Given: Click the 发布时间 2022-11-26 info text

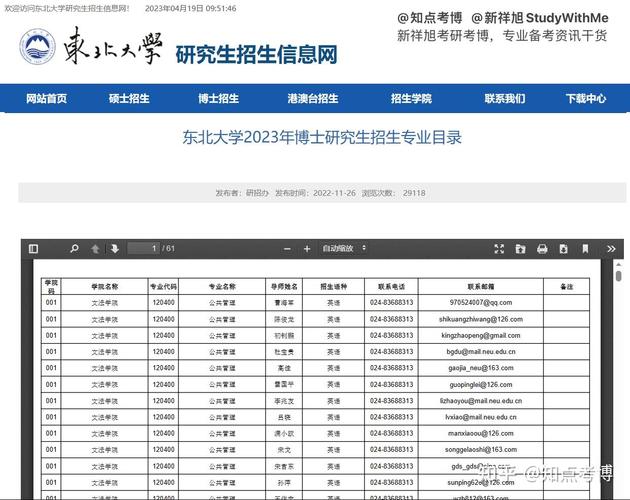Looking at the screenshot, I should point(315,193).
